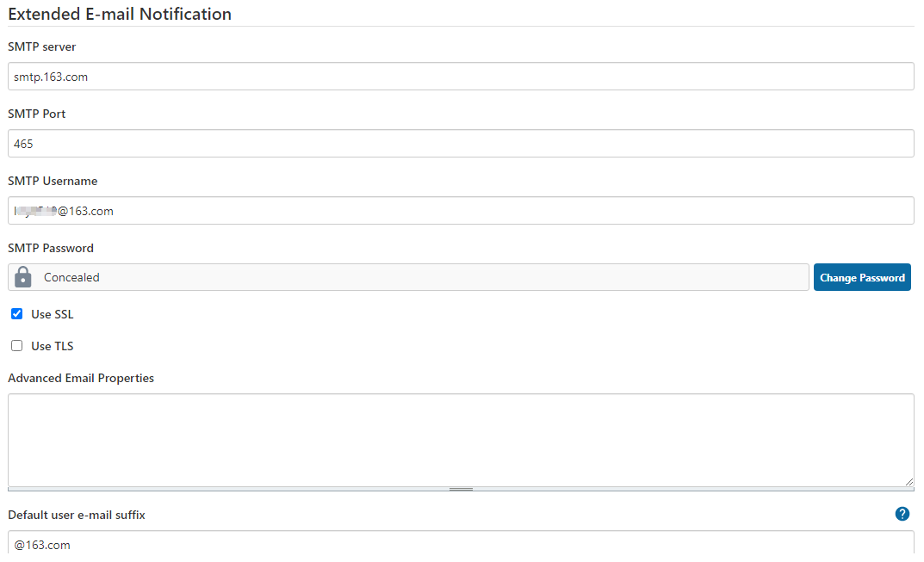Image resolution: width=924 pixels, height=562 pixels.
Task: Click the Extended E-mail Notification heading
Action: point(120,14)
